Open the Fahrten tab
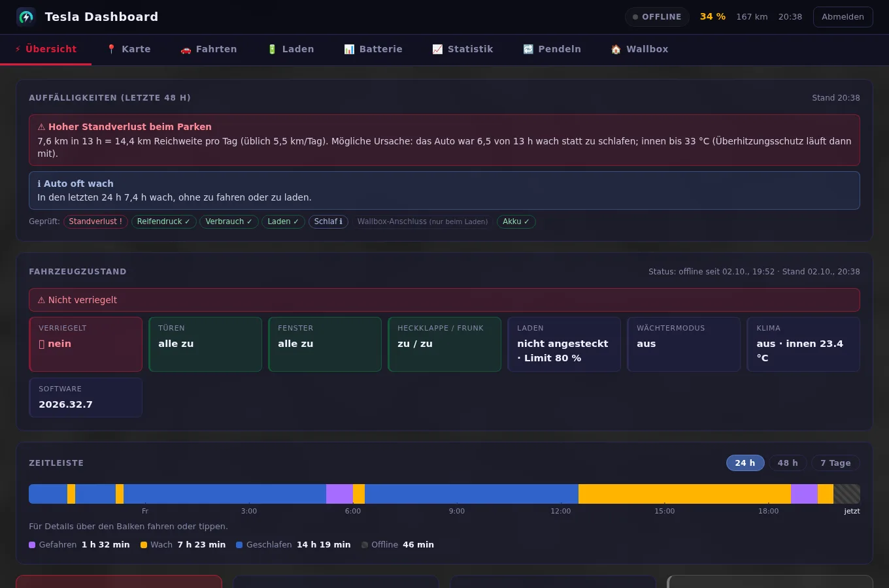Screen dimensions: 889x588 209,49
